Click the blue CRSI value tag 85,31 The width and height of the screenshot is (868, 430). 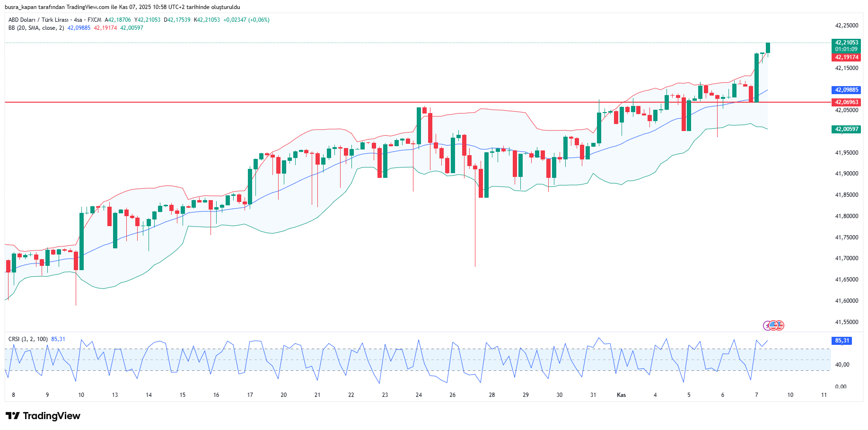pos(842,341)
